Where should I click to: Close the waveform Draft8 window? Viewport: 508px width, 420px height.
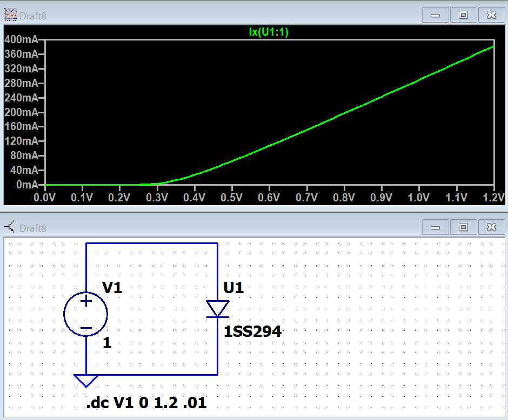point(491,15)
